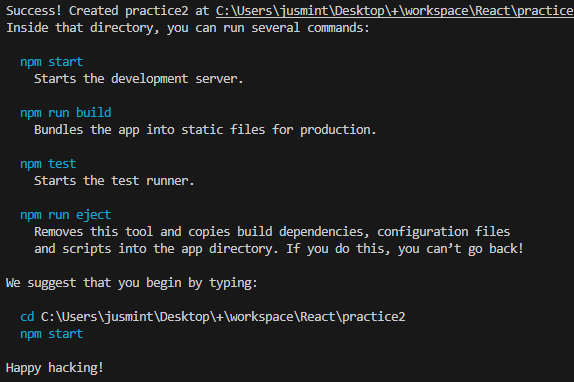574x382 pixels.
Task: Click the 'npm run build' command
Action: (66, 113)
